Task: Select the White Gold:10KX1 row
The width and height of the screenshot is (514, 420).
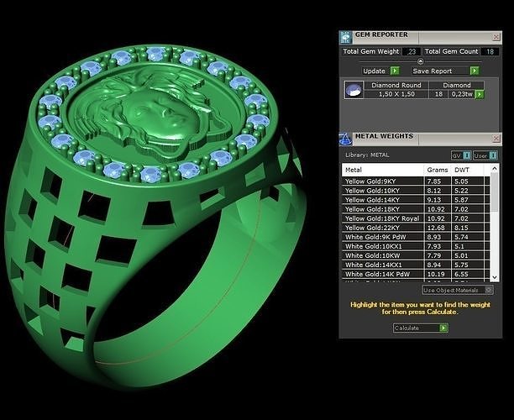Action: [x=416, y=246]
